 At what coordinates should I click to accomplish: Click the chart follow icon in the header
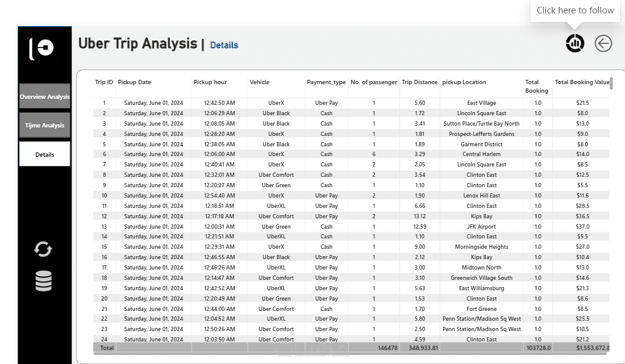[x=575, y=43]
